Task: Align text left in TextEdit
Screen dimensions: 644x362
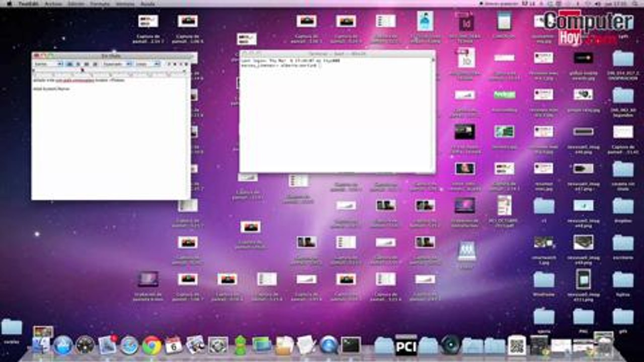Action: 70,64
